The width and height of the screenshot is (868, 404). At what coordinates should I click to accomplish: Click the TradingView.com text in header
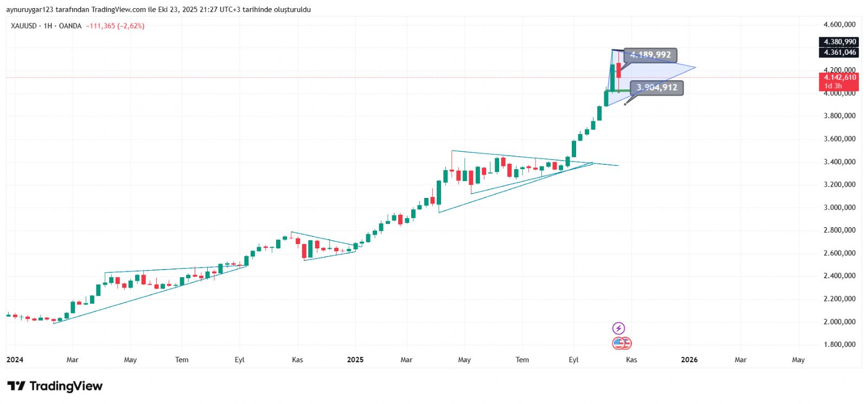[x=118, y=10]
